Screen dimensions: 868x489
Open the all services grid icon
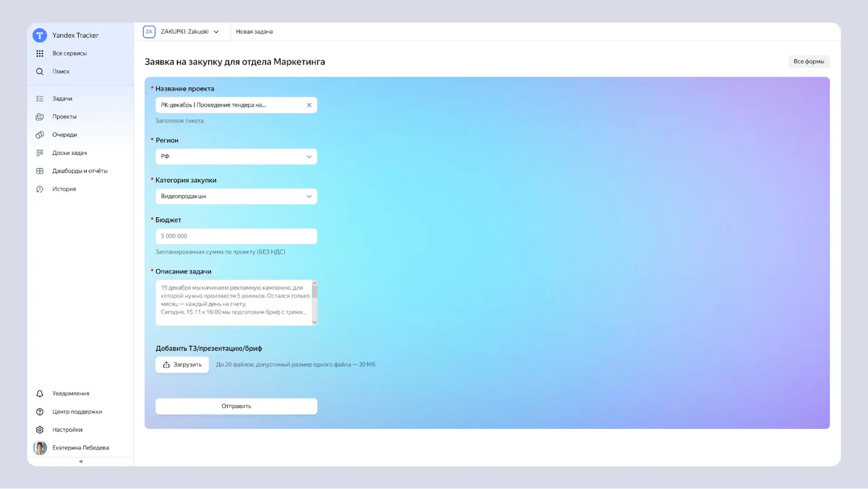40,53
